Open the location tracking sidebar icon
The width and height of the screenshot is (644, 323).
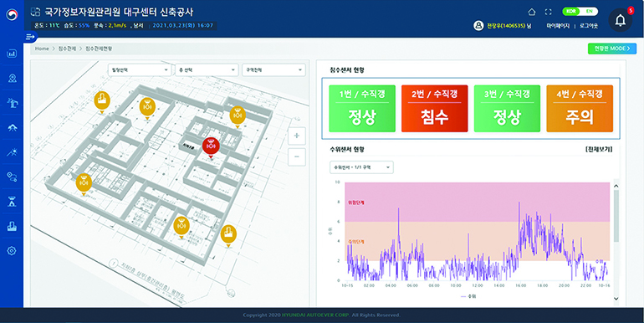pos(12,177)
